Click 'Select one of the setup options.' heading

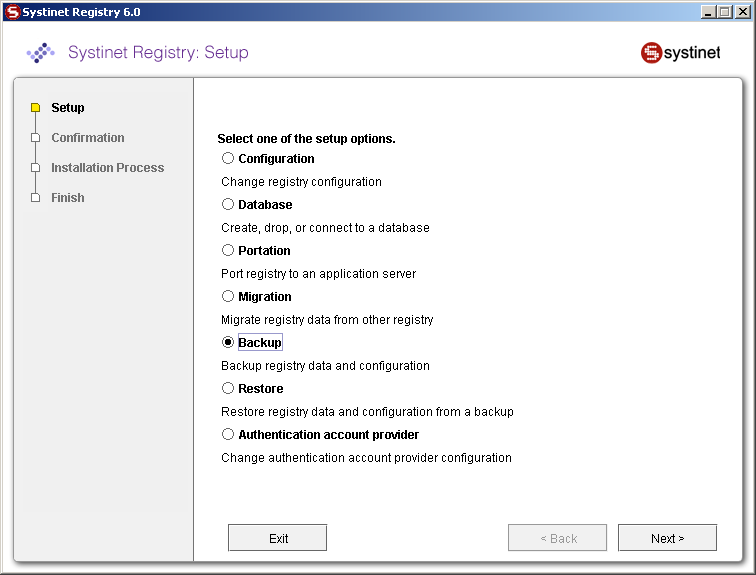(306, 139)
